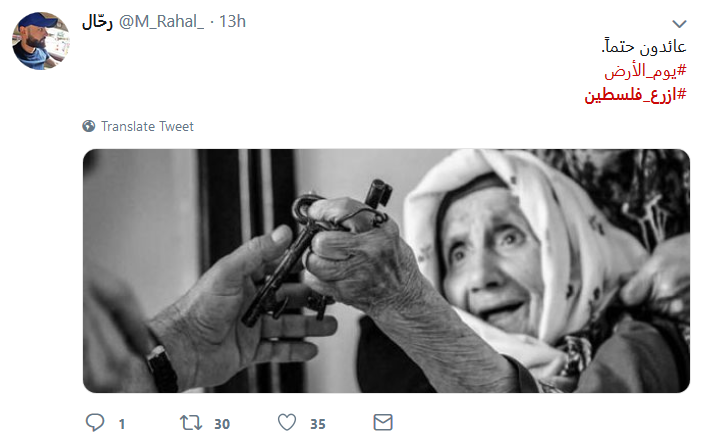Expand the tweet options chevron menu

pos(679,23)
